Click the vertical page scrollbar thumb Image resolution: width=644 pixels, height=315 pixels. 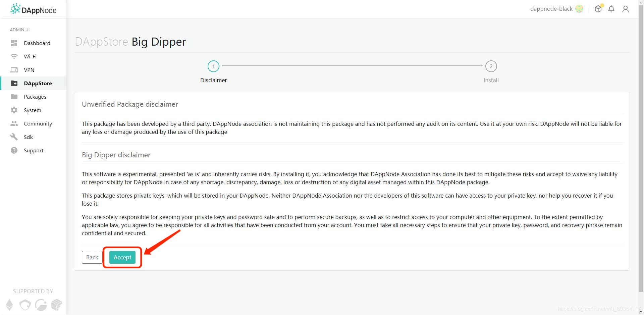(641, 149)
